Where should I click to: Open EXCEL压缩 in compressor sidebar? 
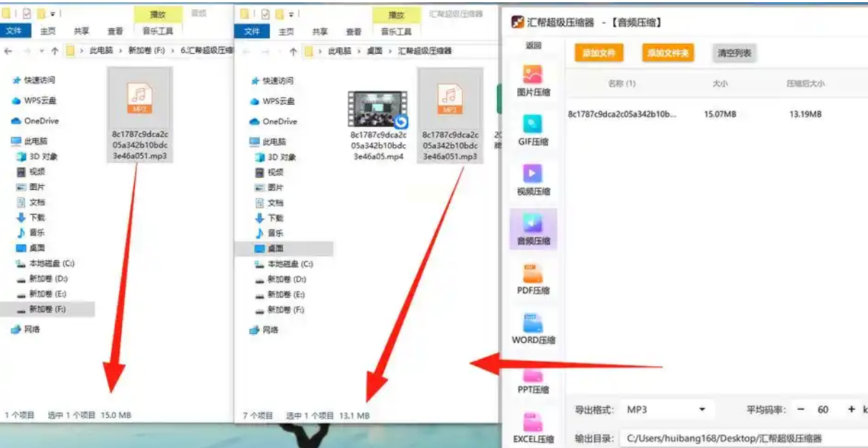[x=533, y=427]
